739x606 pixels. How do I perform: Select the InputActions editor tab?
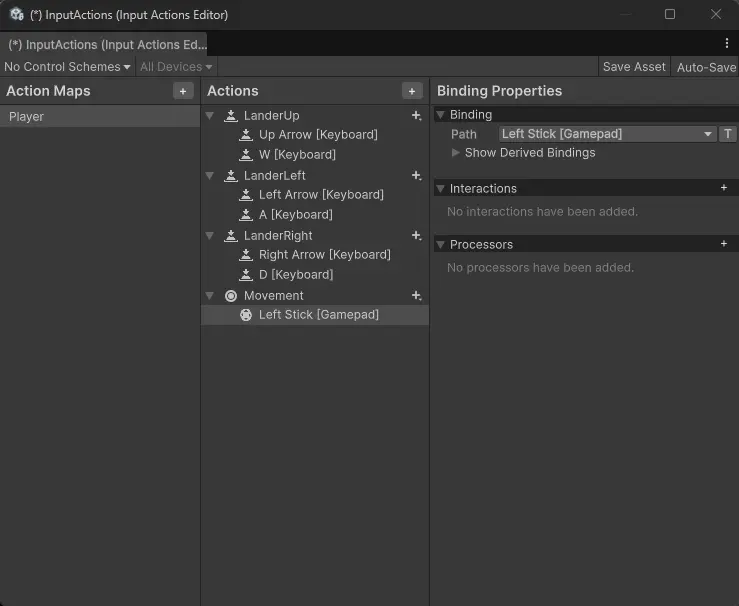(106, 45)
